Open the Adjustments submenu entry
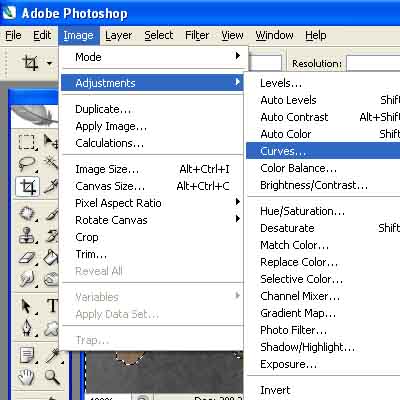This screenshot has height=400, width=400. click(x=152, y=83)
